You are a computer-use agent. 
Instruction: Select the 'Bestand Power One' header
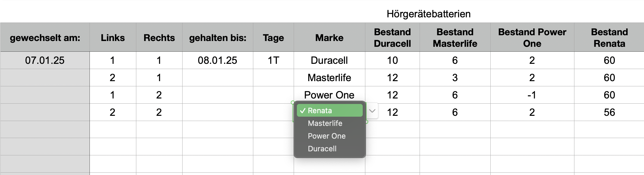532,38
